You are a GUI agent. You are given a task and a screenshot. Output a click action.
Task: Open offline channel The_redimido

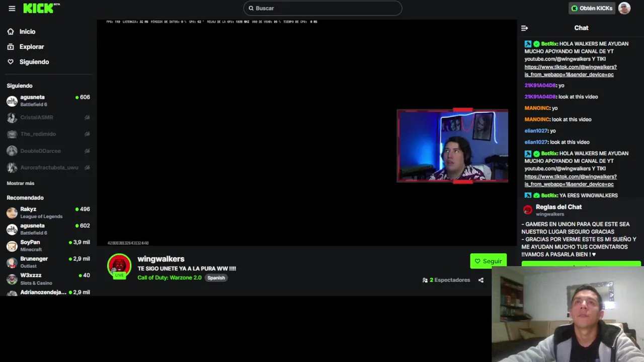[x=48, y=134]
